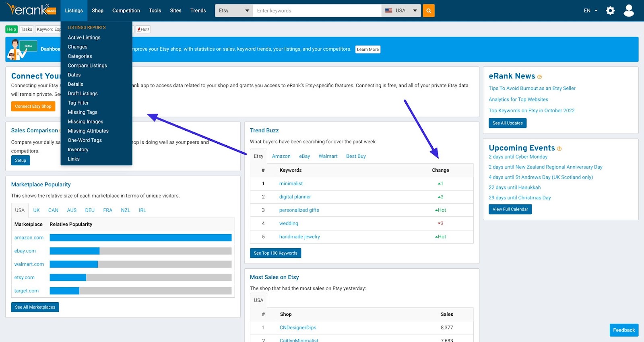644x342 pixels.
Task: Open Details listings report
Action: [75, 84]
